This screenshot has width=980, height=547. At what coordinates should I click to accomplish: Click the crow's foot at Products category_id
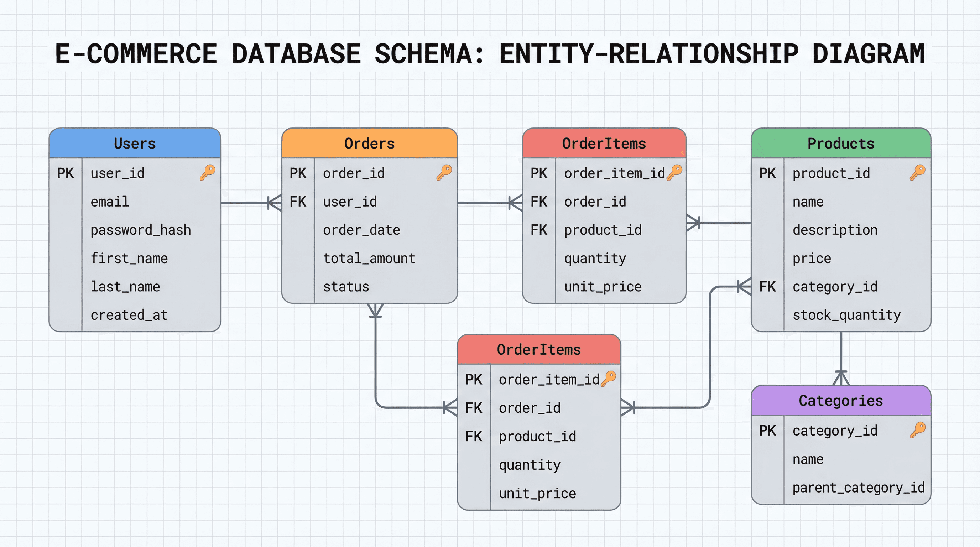tap(744, 286)
